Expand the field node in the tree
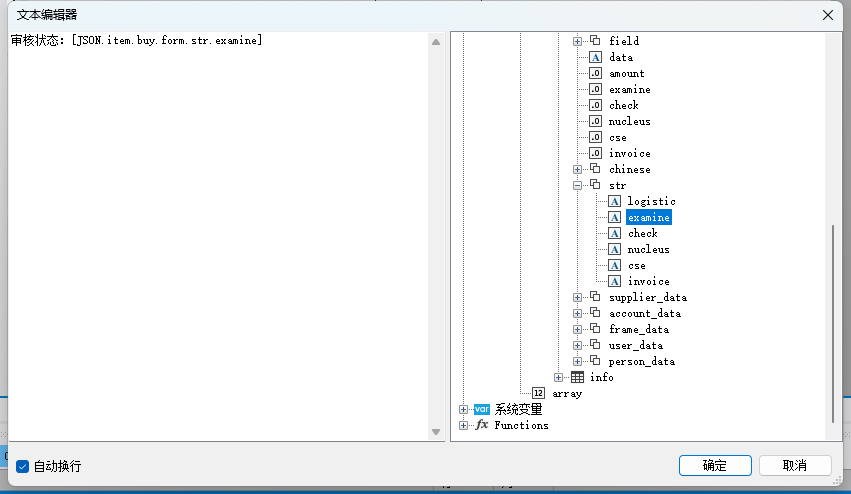 tap(577, 41)
